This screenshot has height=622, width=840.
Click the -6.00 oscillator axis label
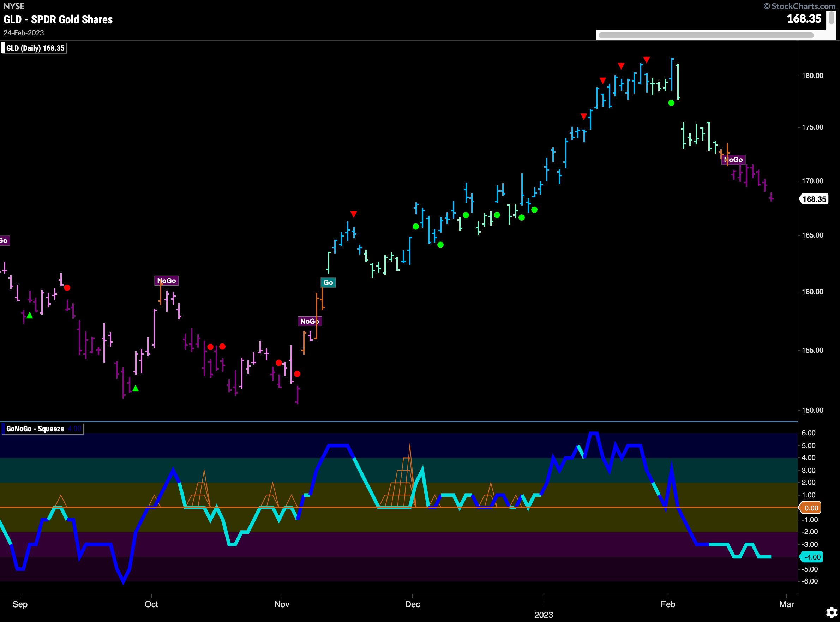[x=810, y=581]
